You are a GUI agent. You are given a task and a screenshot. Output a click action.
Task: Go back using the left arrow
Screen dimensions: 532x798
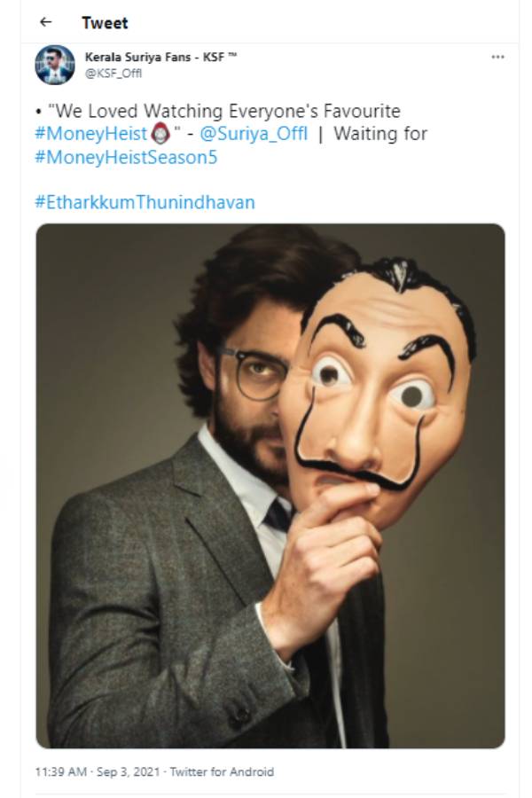coord(46,22)
